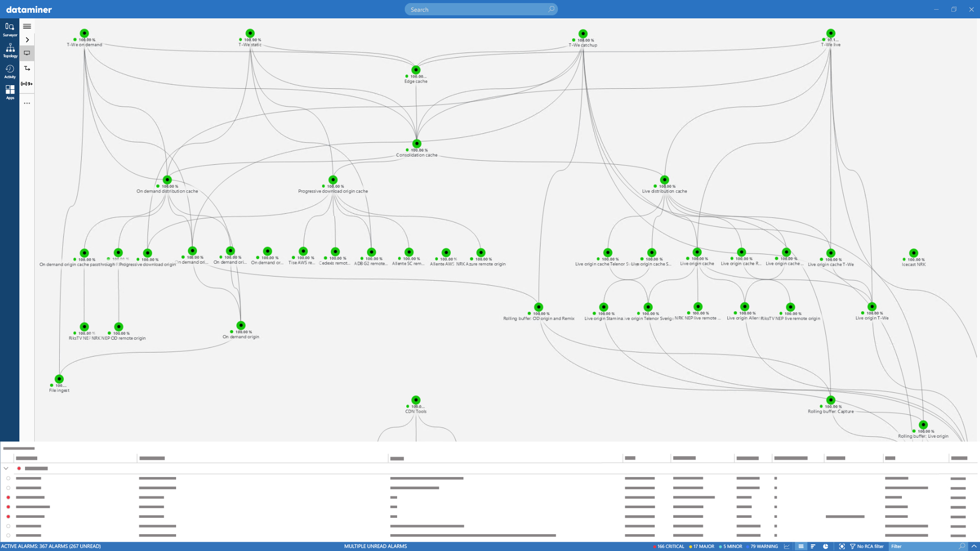Select the monitor view icon in side panel
980x551 pixels.
[27, 53]
